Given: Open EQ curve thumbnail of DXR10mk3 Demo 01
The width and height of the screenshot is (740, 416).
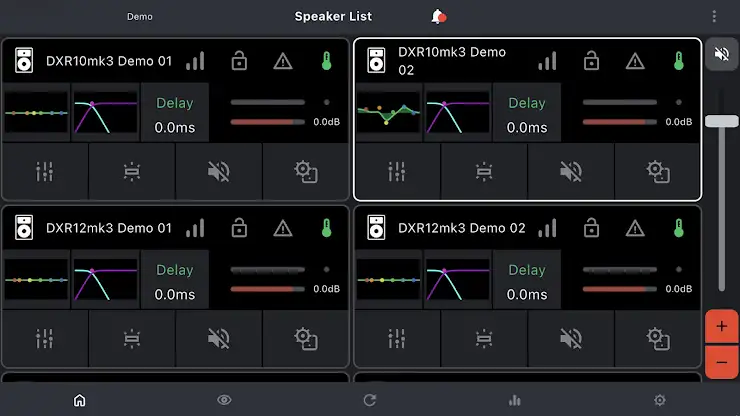Looking at the screenshot, I should click(x=36, y=113).
